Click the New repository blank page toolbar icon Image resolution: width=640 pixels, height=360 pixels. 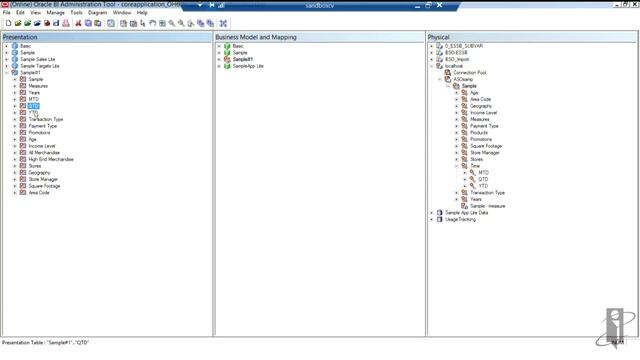click(8, 23)
